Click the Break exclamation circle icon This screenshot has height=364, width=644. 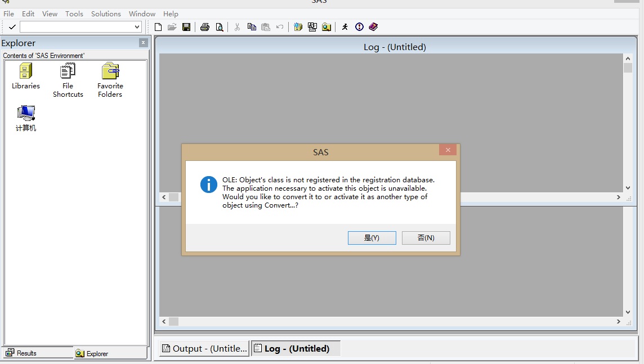(x=359, y=27)
